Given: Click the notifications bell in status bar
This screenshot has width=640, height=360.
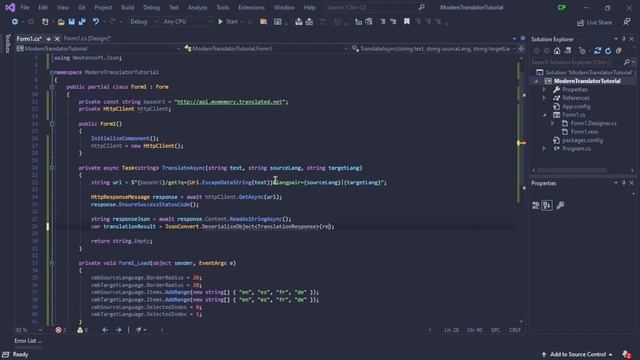Looking at the screenshot, I should [x=626, y=354].
